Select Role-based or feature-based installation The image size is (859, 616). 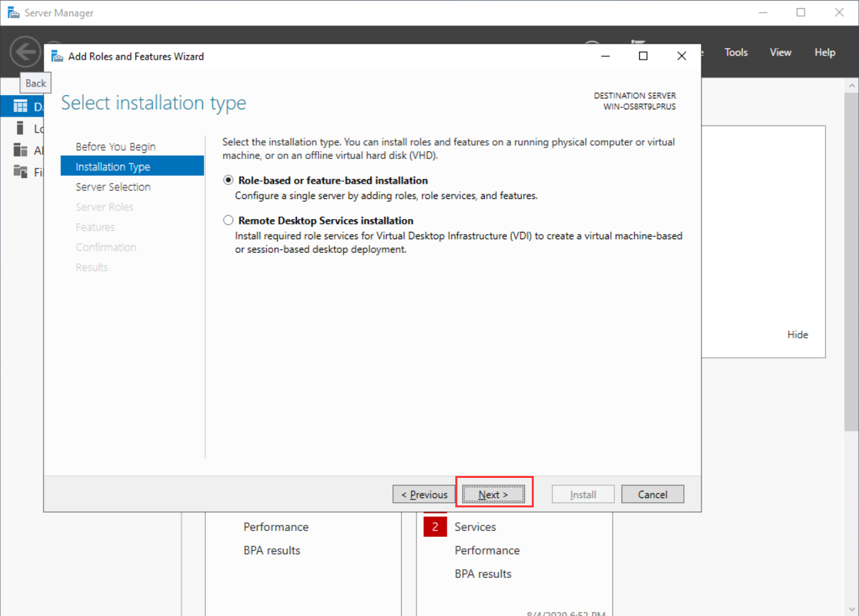pos(229,180)
